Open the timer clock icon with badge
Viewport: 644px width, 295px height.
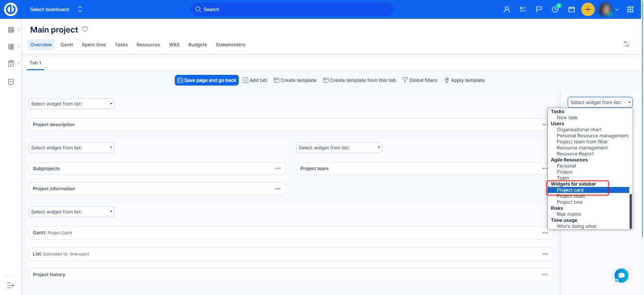[555, 9]
